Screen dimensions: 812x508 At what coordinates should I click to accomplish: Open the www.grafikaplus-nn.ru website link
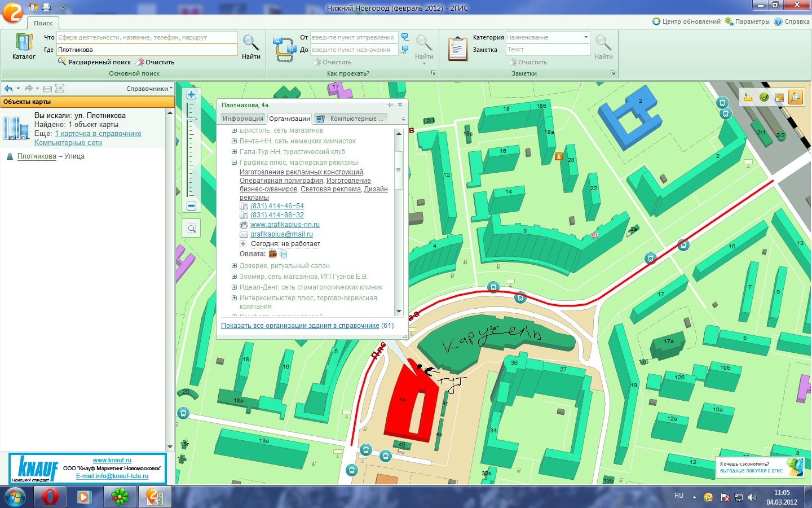tap(285, 225)
